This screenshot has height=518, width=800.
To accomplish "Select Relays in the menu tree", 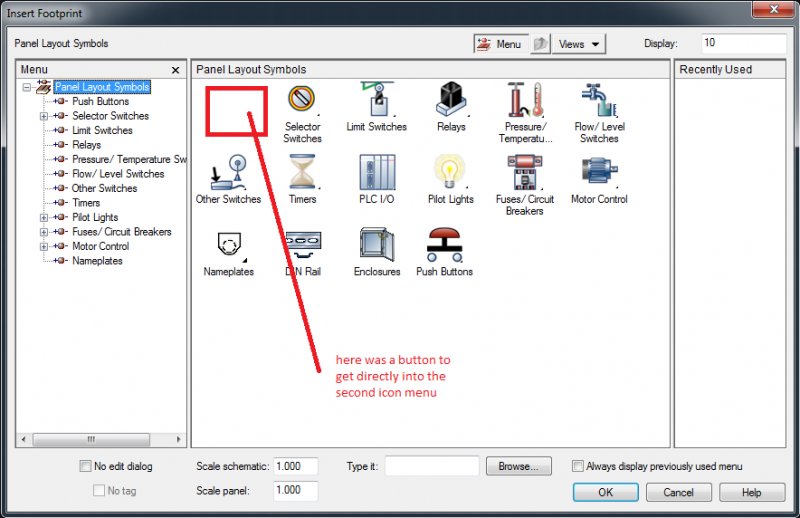I will tap(86, 145).
